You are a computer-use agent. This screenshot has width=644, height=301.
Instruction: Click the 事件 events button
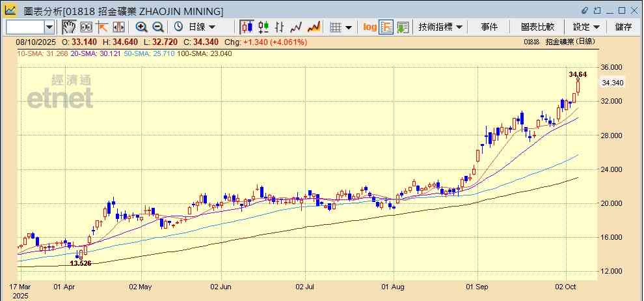click(x=489, y=27)
